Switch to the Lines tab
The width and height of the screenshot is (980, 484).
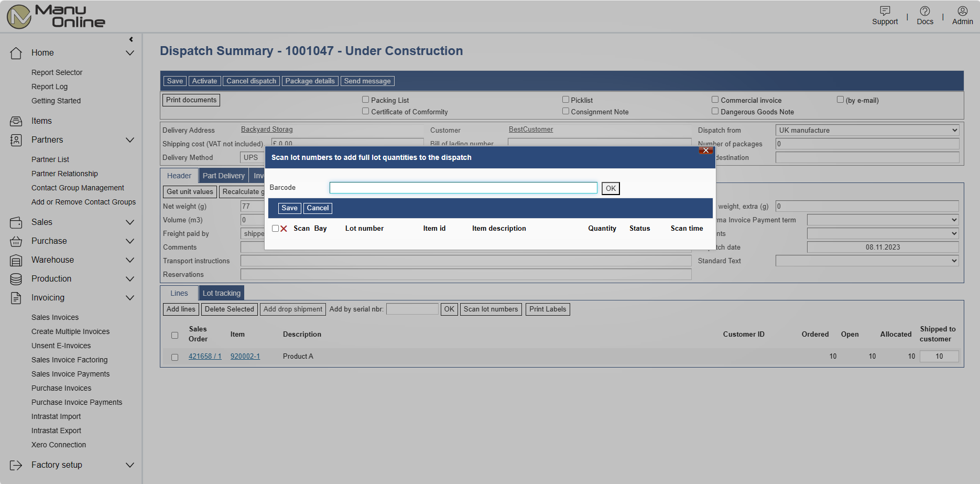coord(179,293)
